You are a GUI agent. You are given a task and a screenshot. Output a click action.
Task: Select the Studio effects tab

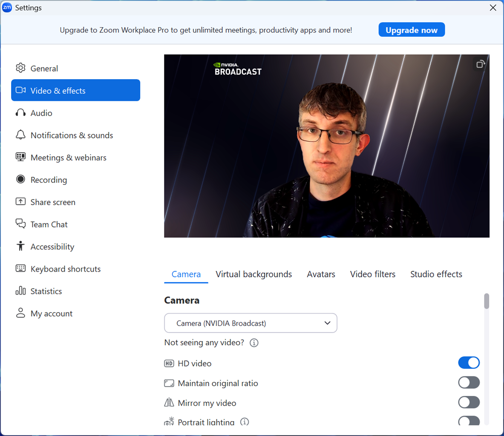click(436, 274)
